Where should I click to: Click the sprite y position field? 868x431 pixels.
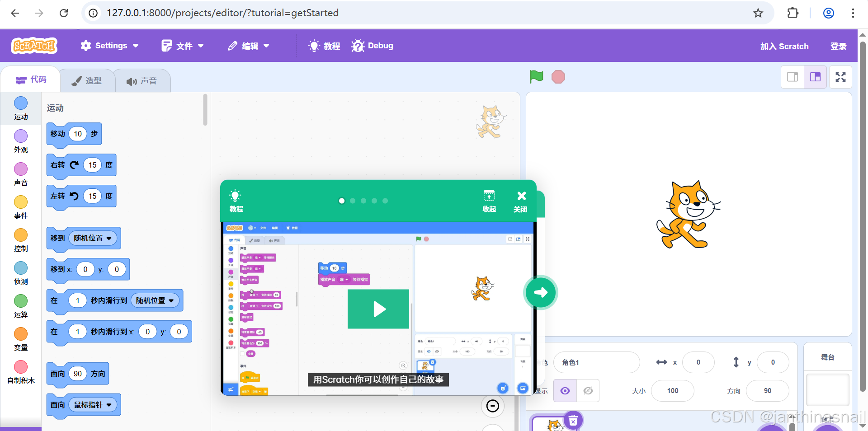click(773, 362)
